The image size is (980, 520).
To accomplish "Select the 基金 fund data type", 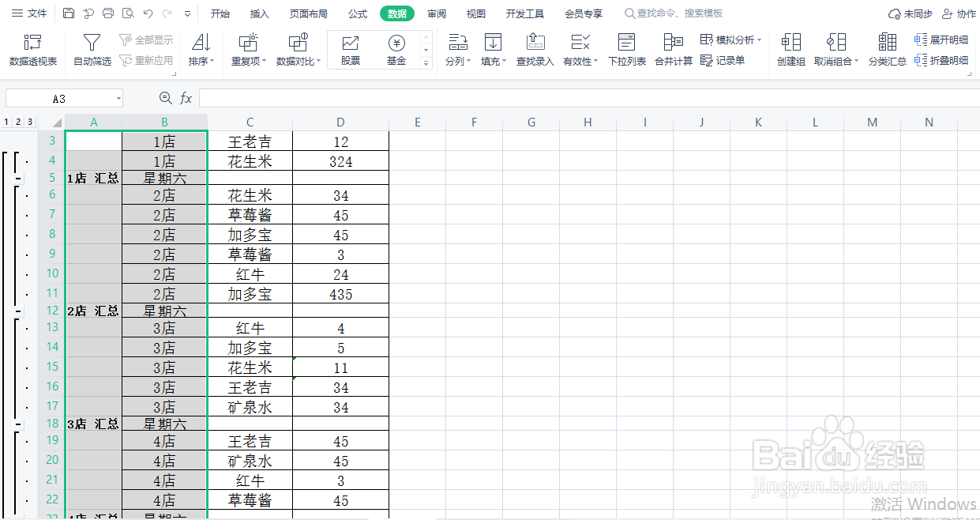I will (x=396, y=50).
